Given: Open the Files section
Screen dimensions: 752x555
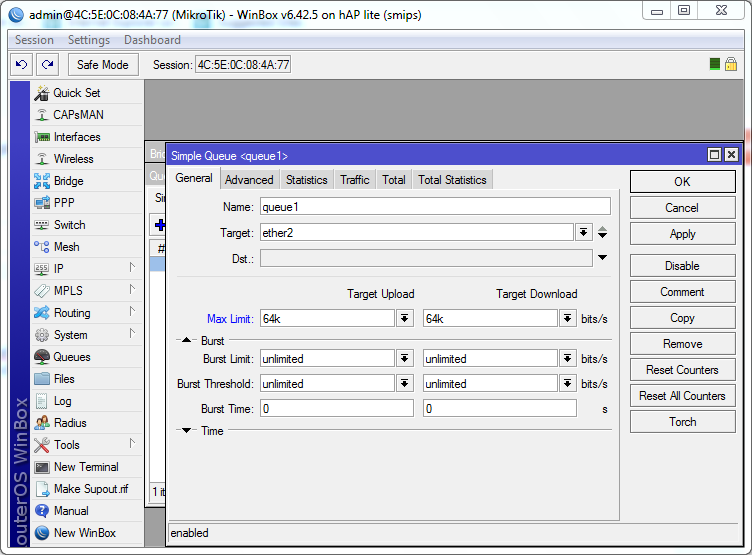Looking at the screenshot, I should 88,379.
